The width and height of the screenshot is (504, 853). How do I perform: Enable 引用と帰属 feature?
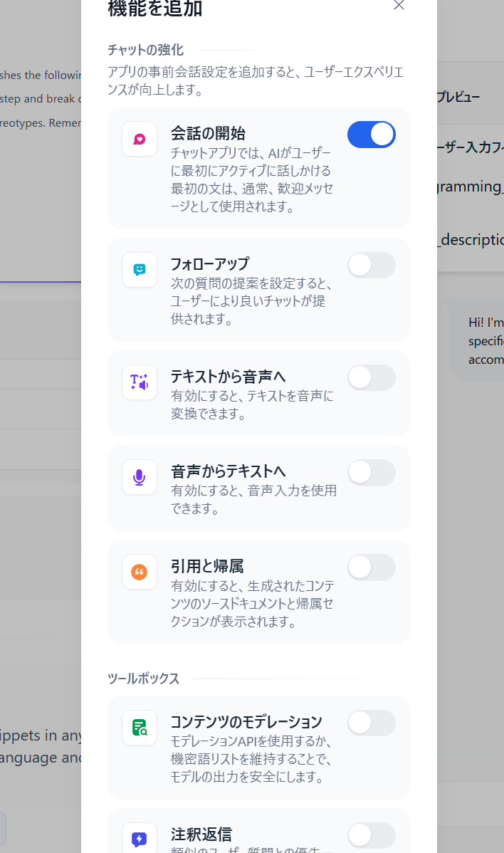(x=371, y=567)
